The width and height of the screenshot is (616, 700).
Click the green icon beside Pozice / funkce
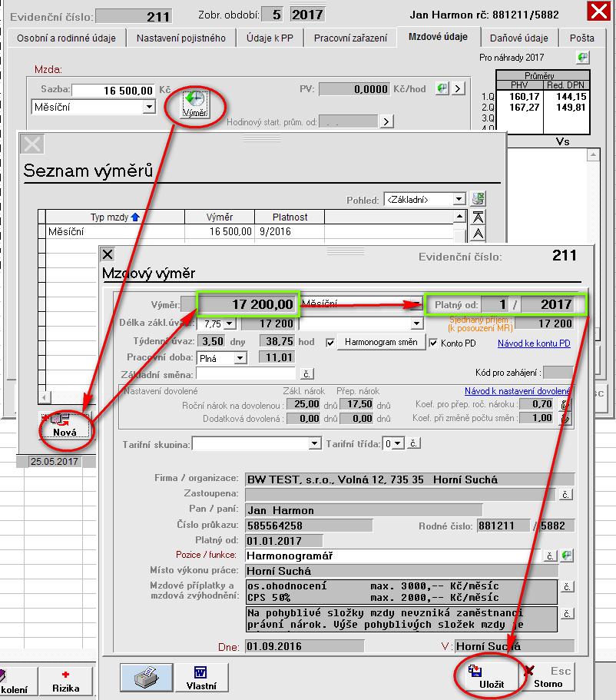pos(567,556)
